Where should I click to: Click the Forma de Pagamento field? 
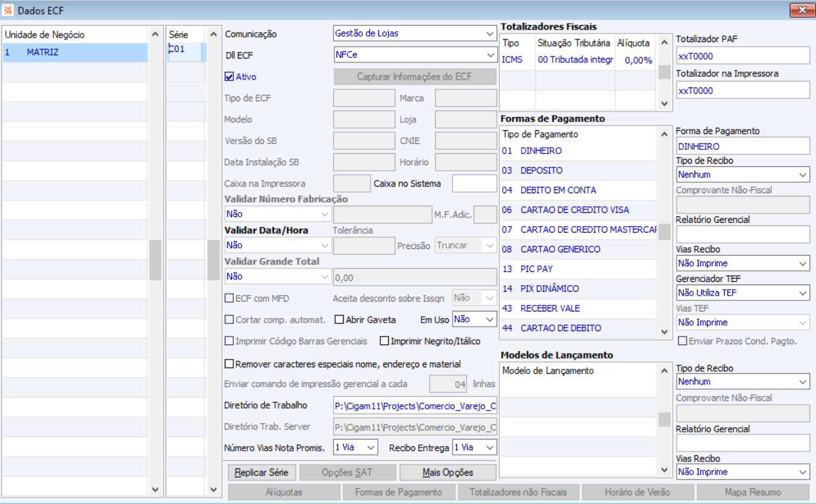743,146
